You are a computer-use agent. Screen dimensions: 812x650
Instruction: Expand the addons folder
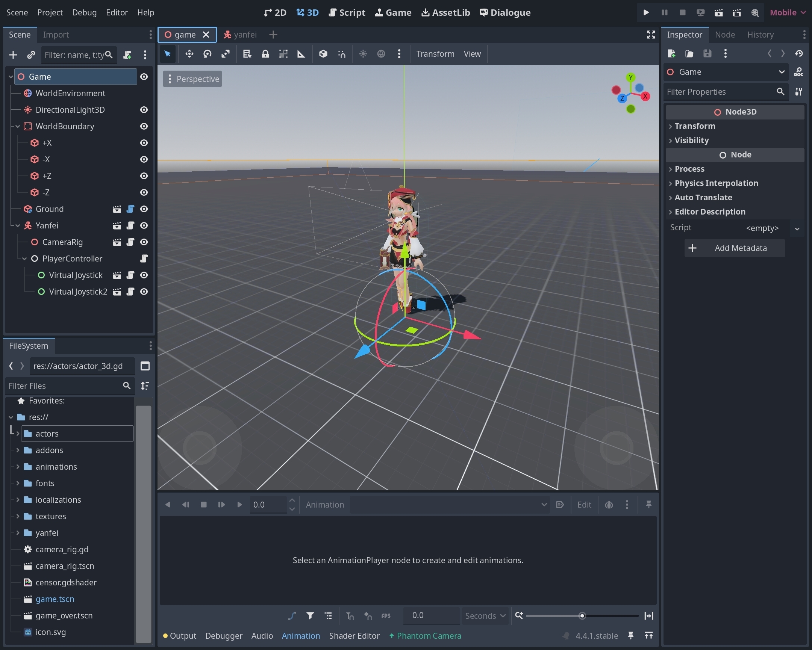pyautogui.click(x=18, y=450)
